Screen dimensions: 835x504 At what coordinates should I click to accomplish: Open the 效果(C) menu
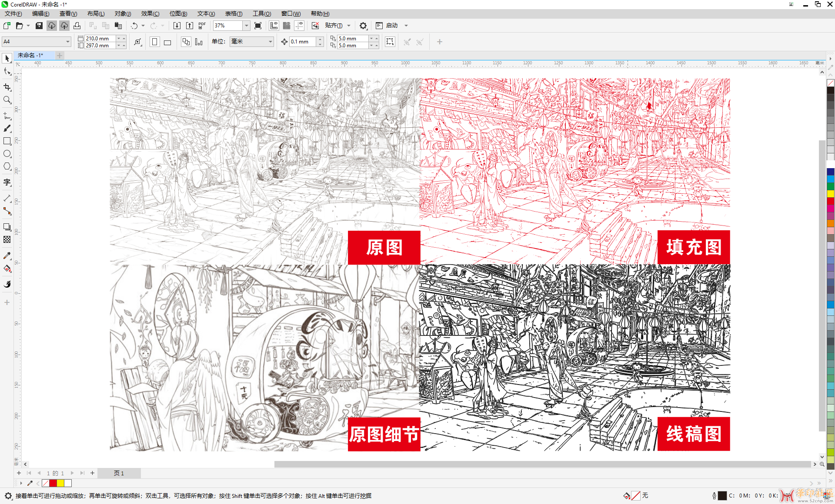tap(150, 13)
